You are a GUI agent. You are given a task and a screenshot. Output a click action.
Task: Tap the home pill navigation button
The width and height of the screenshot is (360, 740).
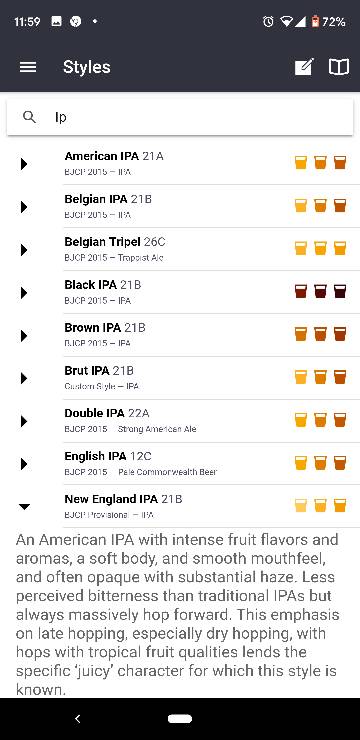click(x=180, y=719)
